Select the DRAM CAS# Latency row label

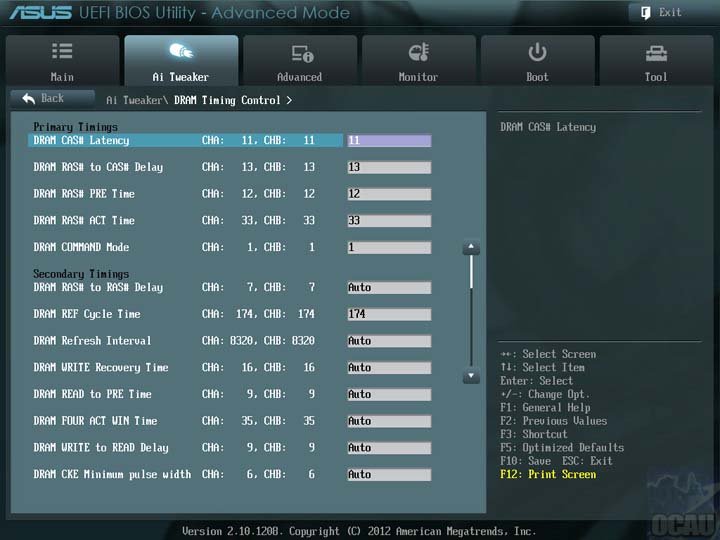tap(81, 141)
